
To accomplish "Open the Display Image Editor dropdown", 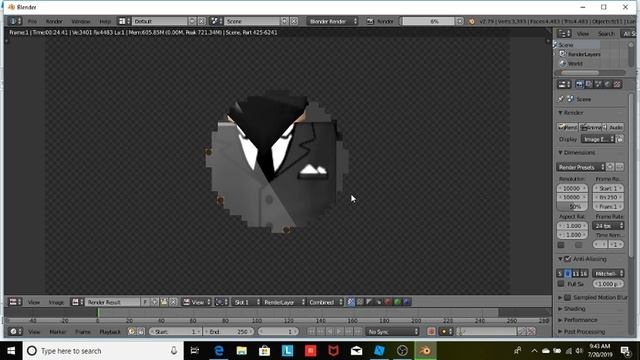I will click(598, 139).
